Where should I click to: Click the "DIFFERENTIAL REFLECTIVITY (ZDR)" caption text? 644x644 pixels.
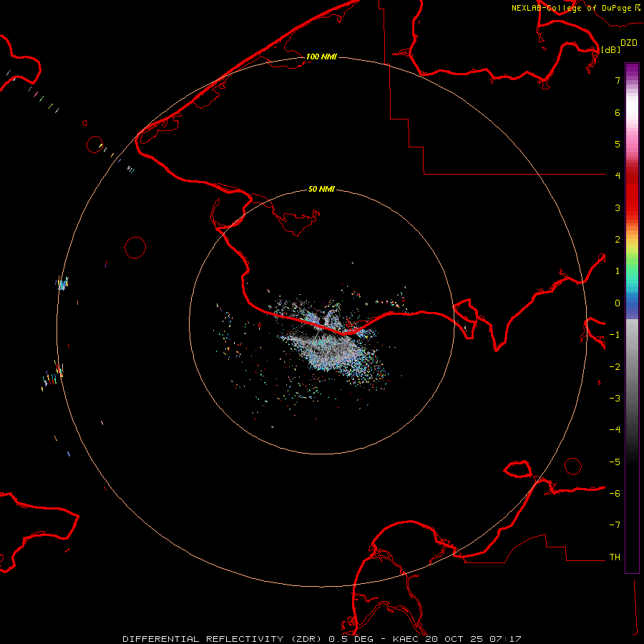(222, 639)
